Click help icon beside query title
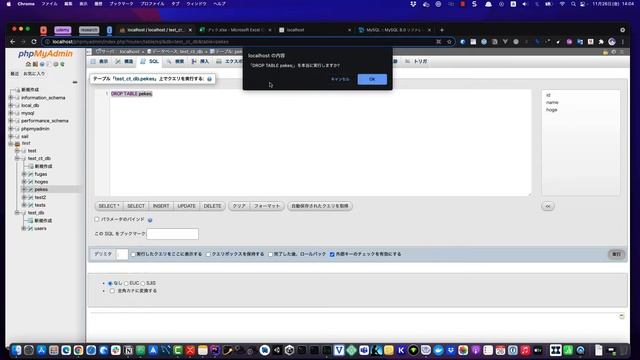Image resolution: width=640 pixels, height=360 pixels. (x=209, y=79)
